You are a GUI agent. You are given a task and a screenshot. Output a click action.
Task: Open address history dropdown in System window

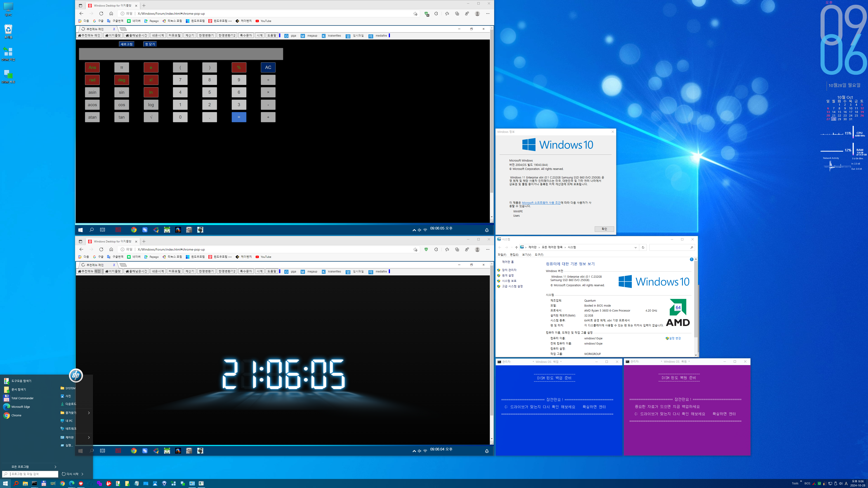click(x=635, y=247)
